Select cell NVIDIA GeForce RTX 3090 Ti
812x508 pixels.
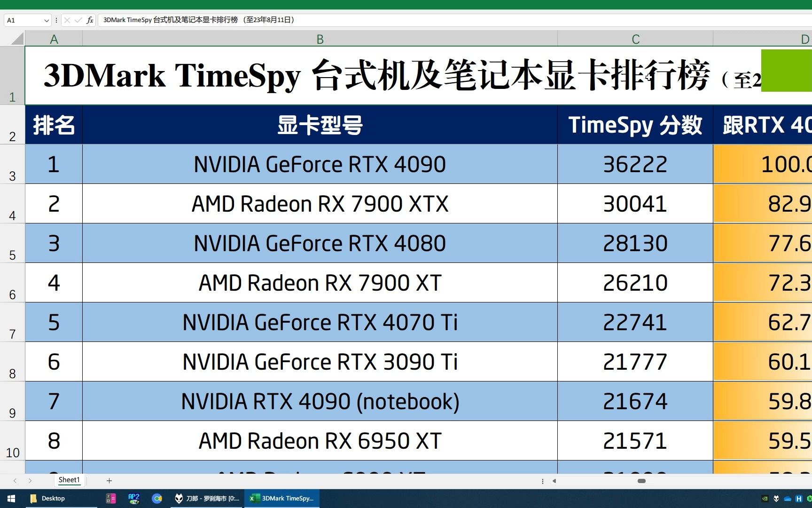(320, 362)
